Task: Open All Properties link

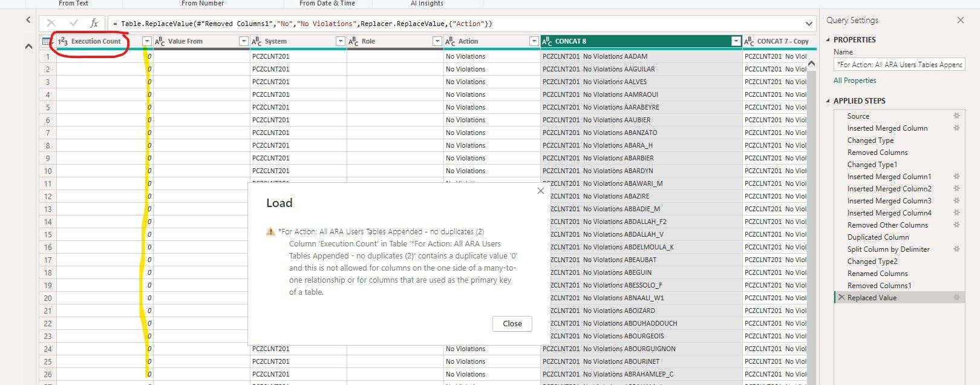Action: click(x=855, y=81)
